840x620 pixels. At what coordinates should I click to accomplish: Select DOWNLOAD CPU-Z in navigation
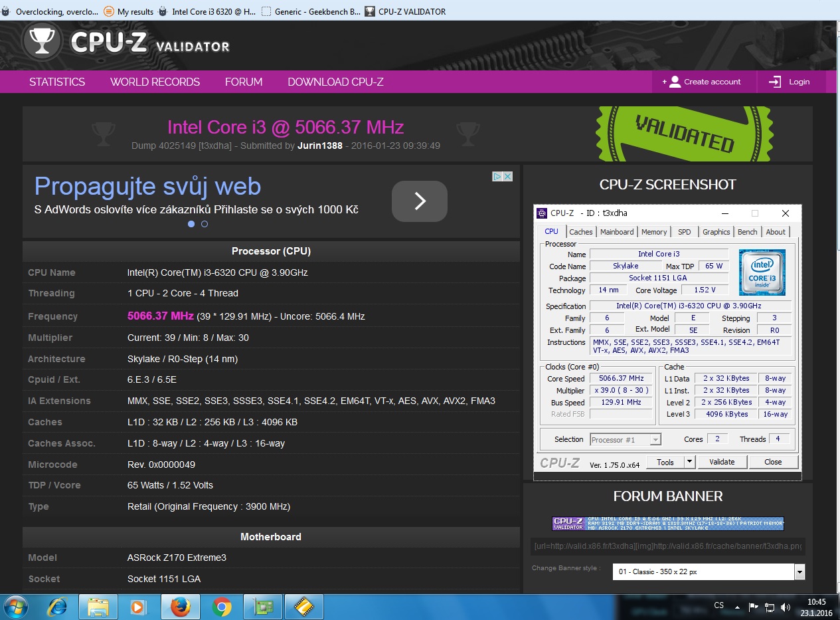pos(335,82)
